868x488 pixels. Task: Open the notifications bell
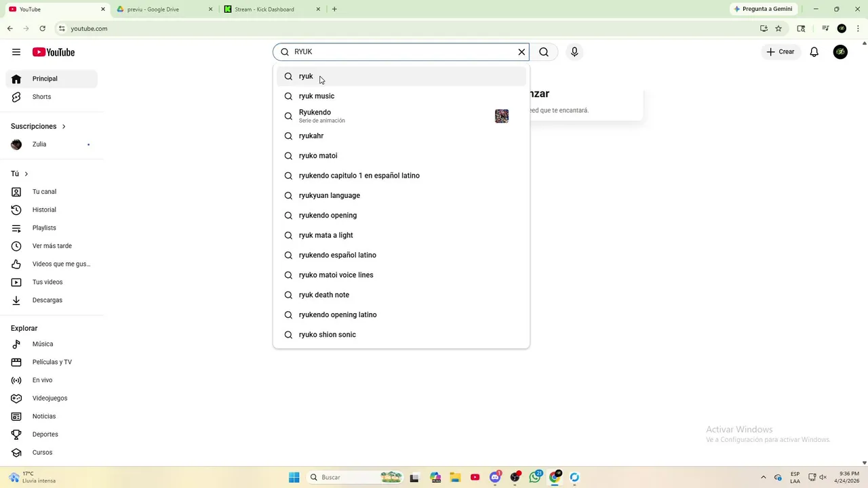pyautogui.click(x=814, y=52)
